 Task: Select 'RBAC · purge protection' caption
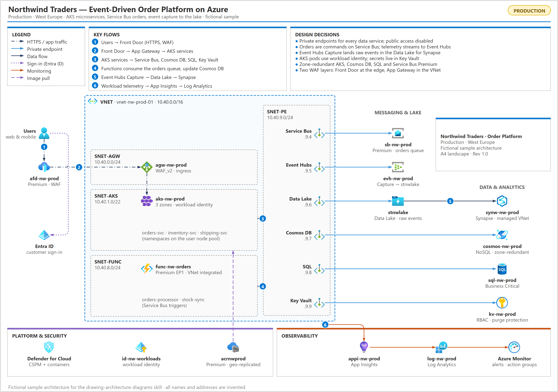502,320
